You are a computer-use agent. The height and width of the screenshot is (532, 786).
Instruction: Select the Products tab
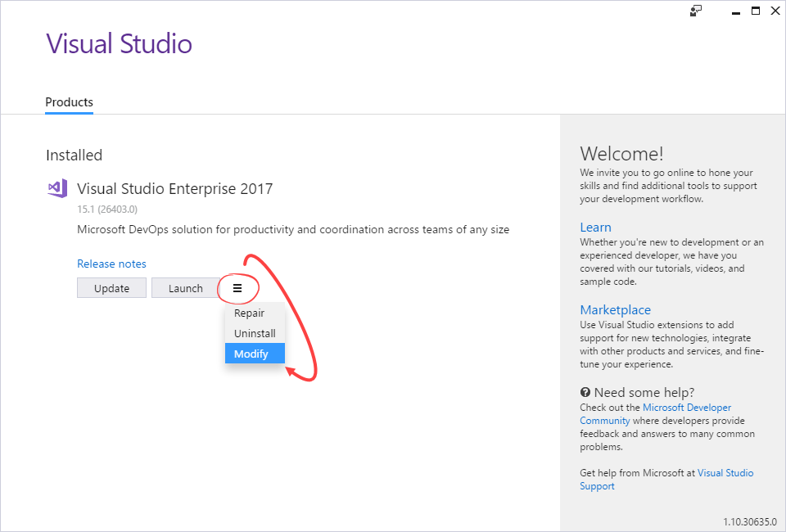[x=69, y=102]
